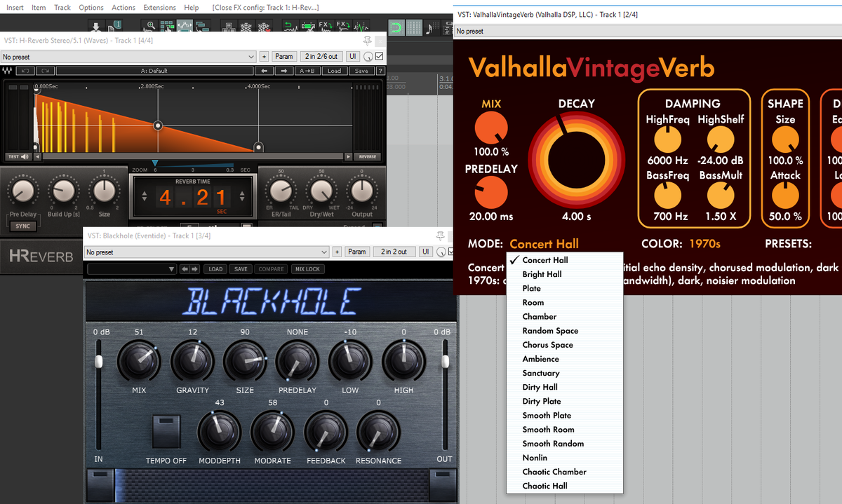Open H-Reverb A: Default setup menu
The image size is (842, 504).
pos(154,71)
